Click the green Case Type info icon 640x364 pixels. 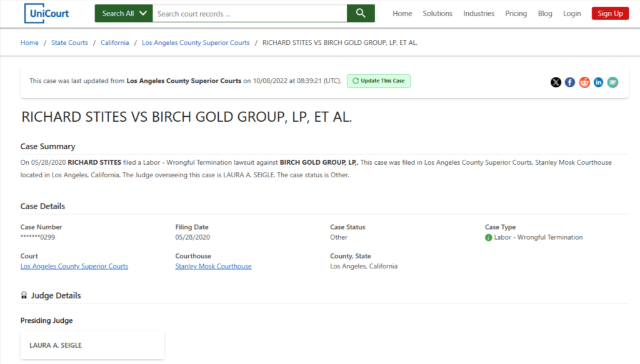488,238
